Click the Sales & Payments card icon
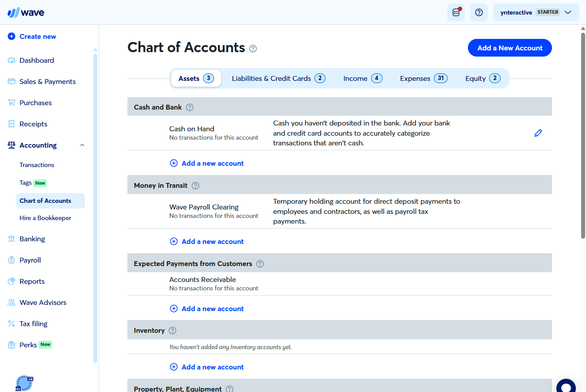 (x=11, y=82)
